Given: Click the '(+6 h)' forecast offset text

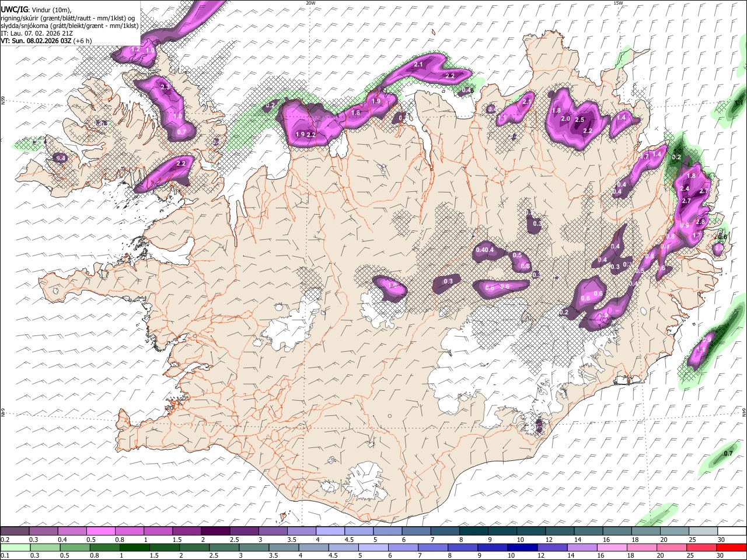Looking at the screenshot, I should (83, 41).
